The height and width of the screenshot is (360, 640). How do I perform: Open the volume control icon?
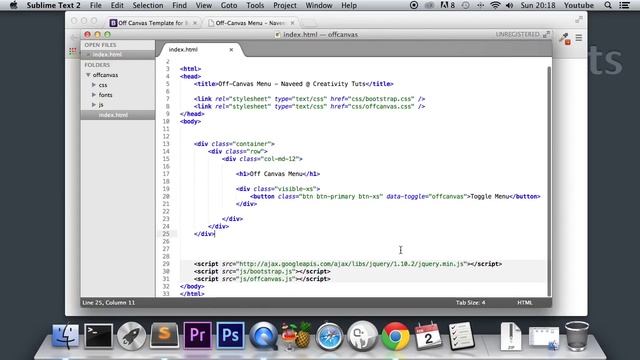(x=509, y=5)
